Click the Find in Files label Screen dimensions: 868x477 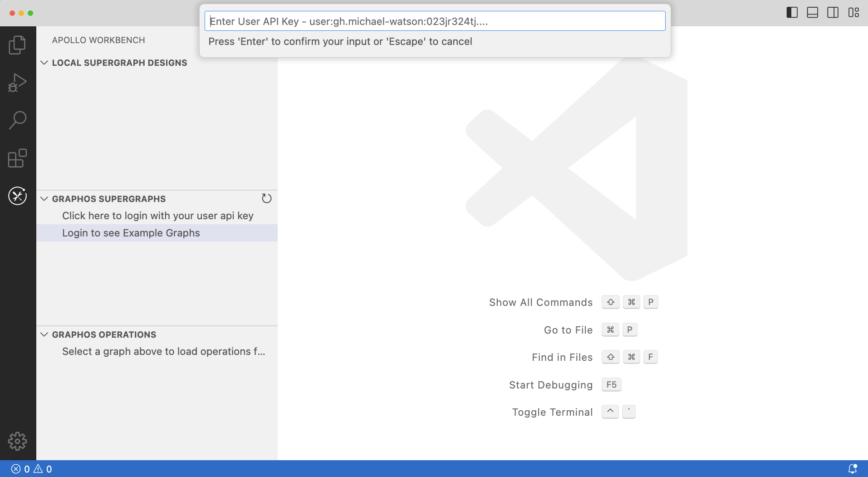tap(562, 357)
